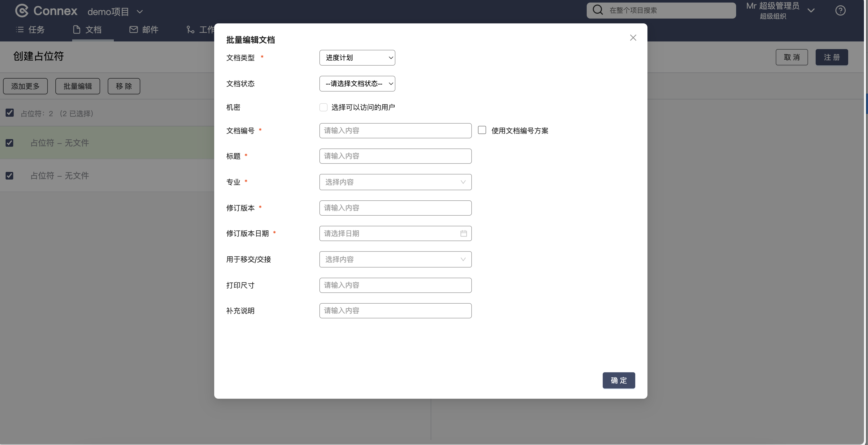This screenshot has height=445, width=868.
Task: Click the mail envelope icon in nav
Action: coord(133,30)
